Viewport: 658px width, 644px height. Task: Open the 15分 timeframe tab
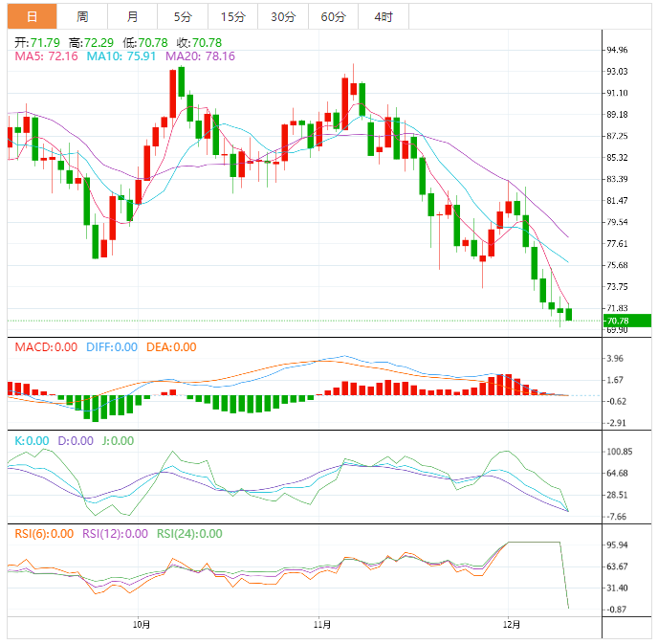tap(231, 16)
